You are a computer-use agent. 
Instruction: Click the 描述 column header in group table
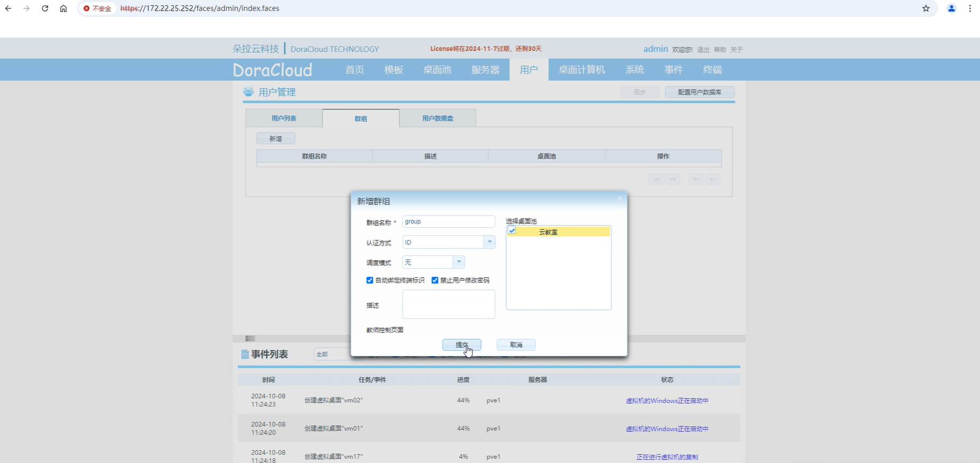(430, 156)
